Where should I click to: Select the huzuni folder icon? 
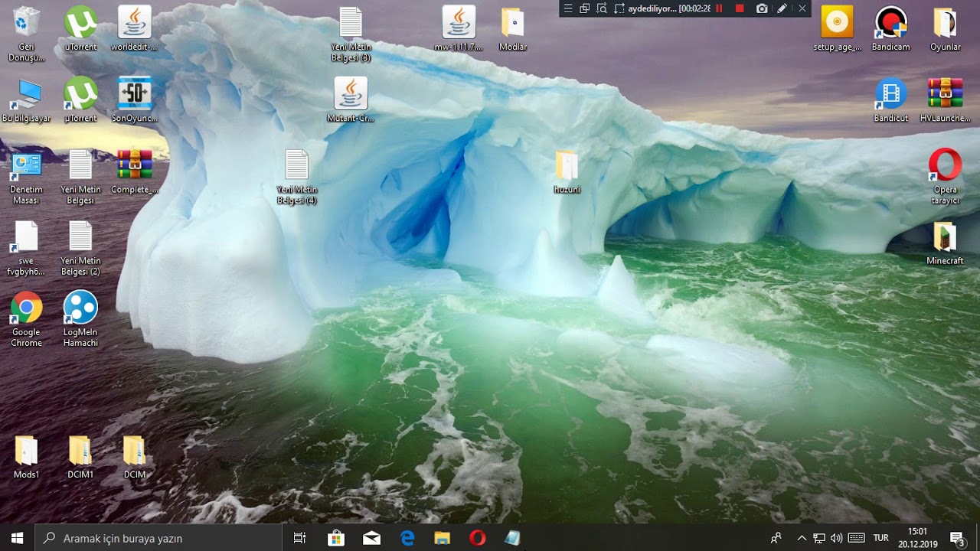[x=567, y=166]
